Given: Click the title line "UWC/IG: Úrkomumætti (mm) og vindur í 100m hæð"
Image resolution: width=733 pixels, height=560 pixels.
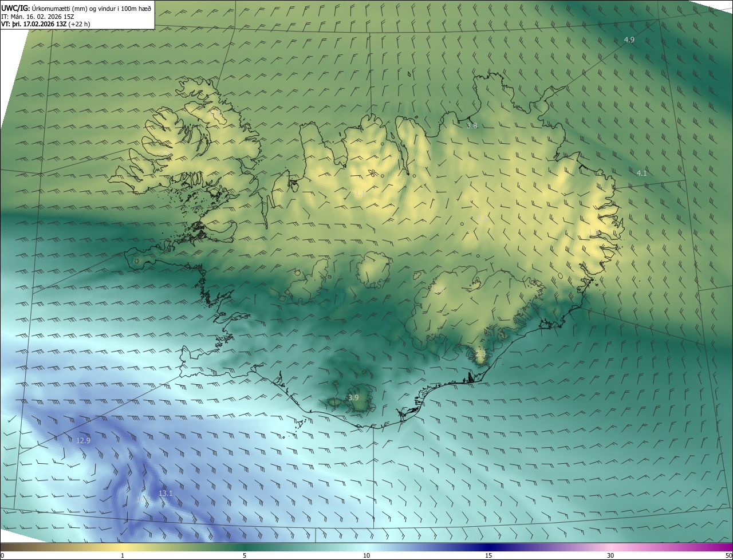Looking at the screenshot, I should click(x=76, y=8).
